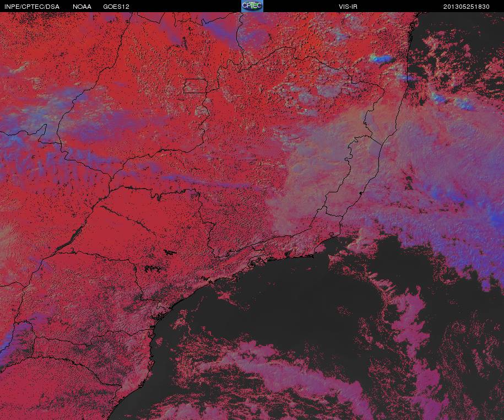Click the NOAA label in the header
This screenshot has width=504, height=420.
click(82, 7)
